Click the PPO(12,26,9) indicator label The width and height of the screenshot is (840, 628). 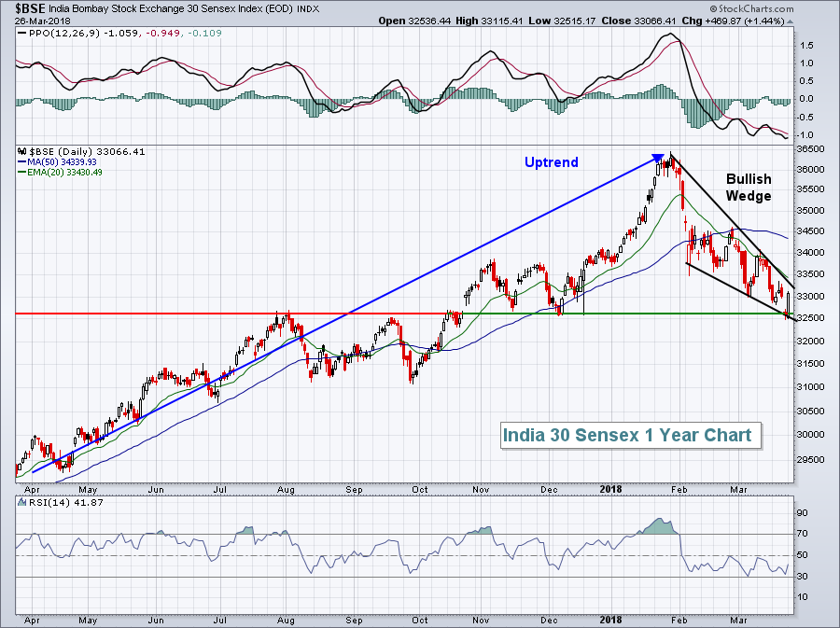tap(63, 34)
